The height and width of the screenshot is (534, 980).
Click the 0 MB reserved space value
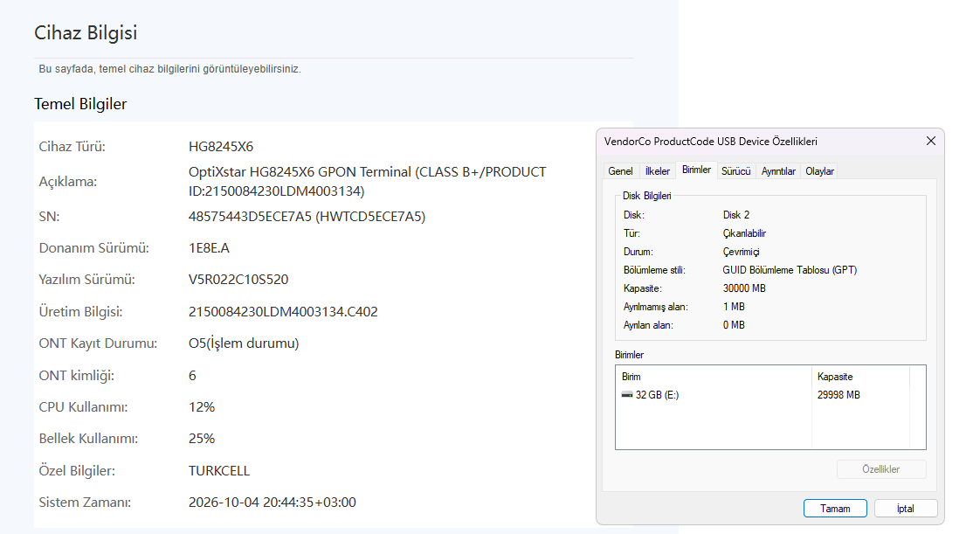pos(734,325)
